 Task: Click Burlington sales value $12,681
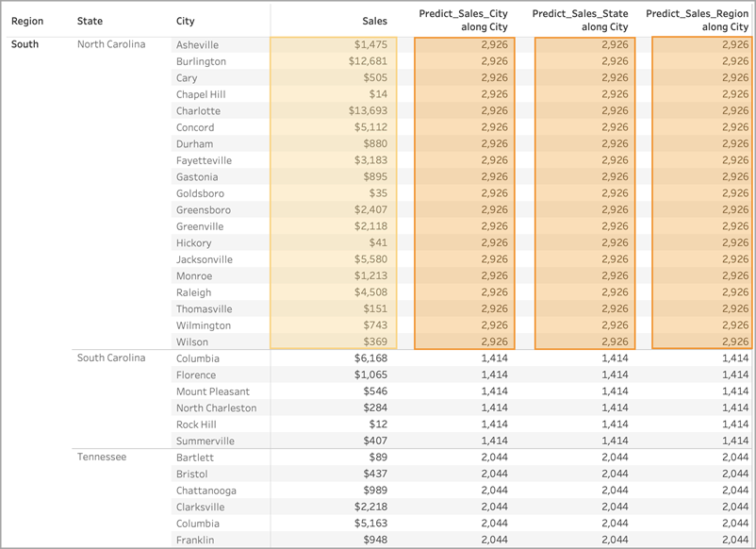click(x=368, y=61)
